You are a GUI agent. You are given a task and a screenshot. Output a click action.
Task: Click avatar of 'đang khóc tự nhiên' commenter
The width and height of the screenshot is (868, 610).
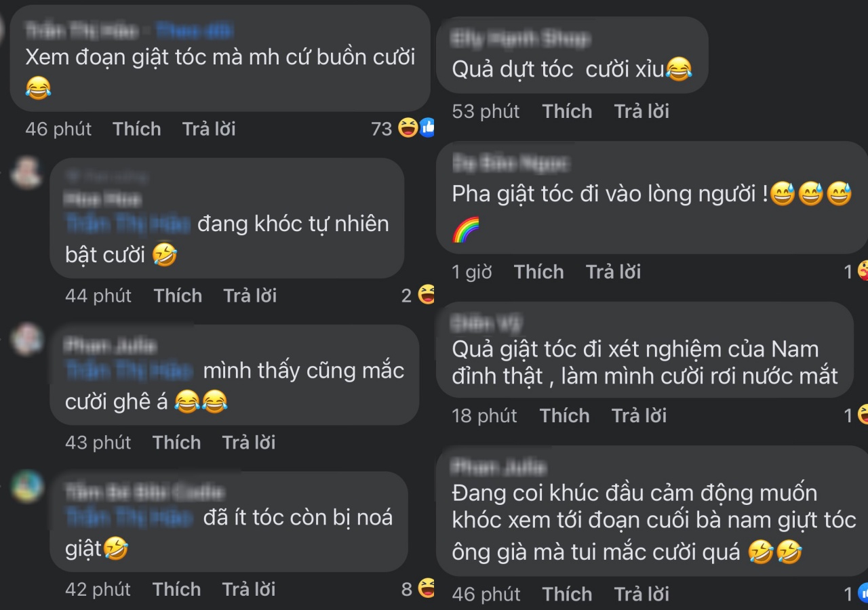[27, 174]
